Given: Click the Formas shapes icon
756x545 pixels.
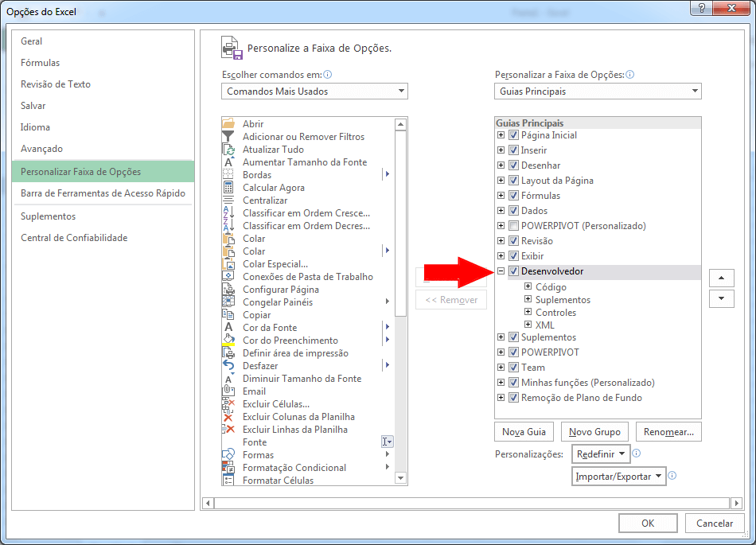Looking at the screenshot, I should [x=228, y=455].
